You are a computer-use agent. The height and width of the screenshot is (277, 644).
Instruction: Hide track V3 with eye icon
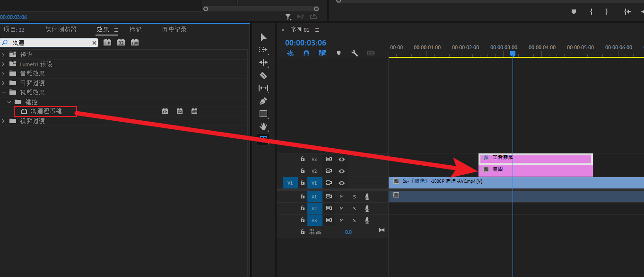pos(341,160)
